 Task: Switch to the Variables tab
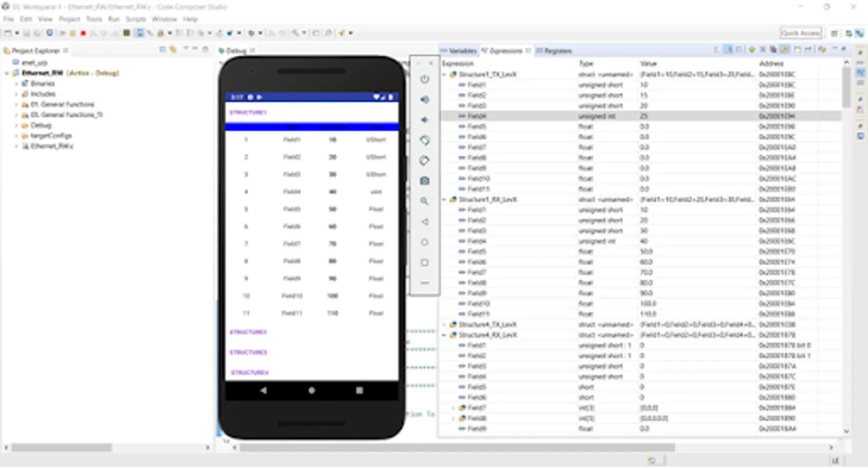coord(458,50)
